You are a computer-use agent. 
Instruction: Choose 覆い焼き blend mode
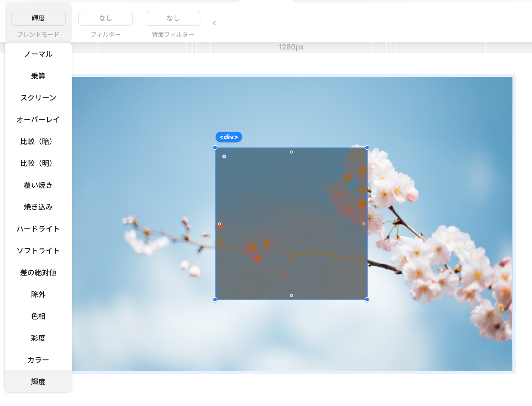[x=38, y=185]
